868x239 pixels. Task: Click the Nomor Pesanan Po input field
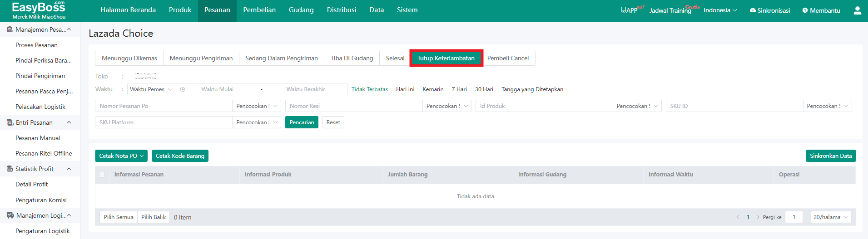click(x=164, y=106)
